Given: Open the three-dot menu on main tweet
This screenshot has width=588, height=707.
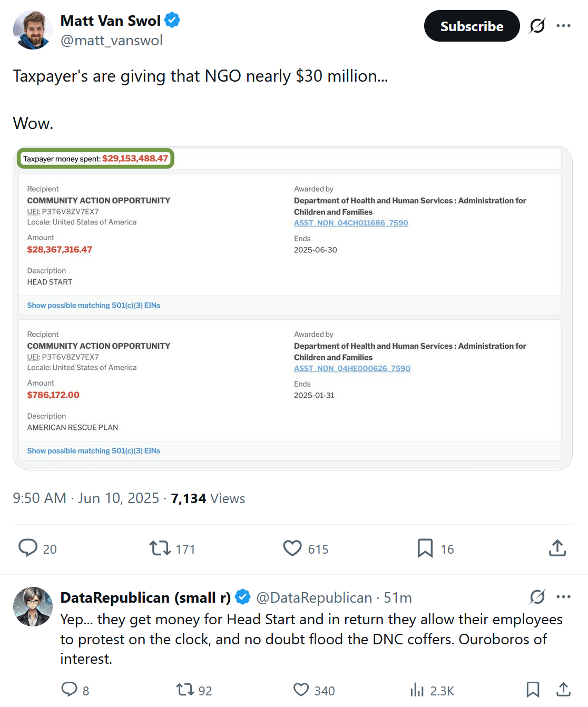Looking at the screenshot, I should [x=563, y=26].
